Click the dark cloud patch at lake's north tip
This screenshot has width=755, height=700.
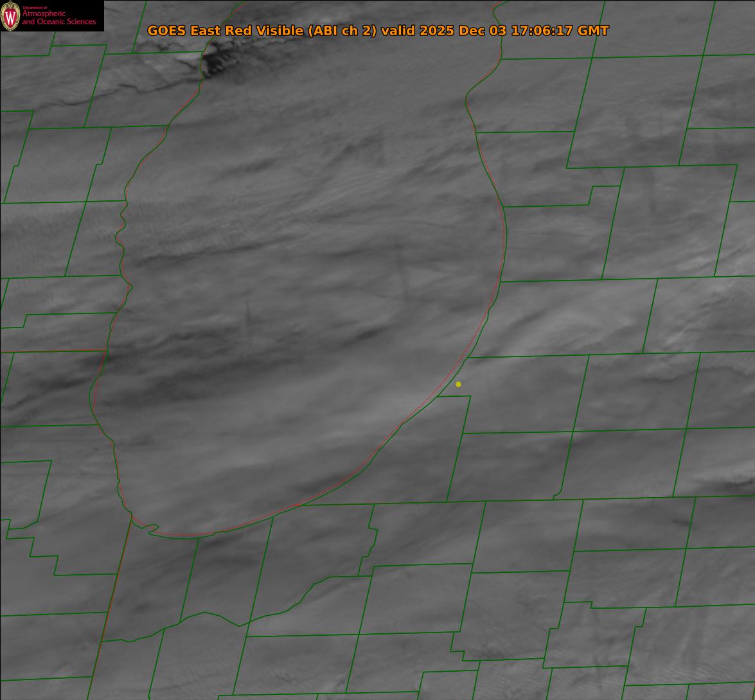pos(222,62)
